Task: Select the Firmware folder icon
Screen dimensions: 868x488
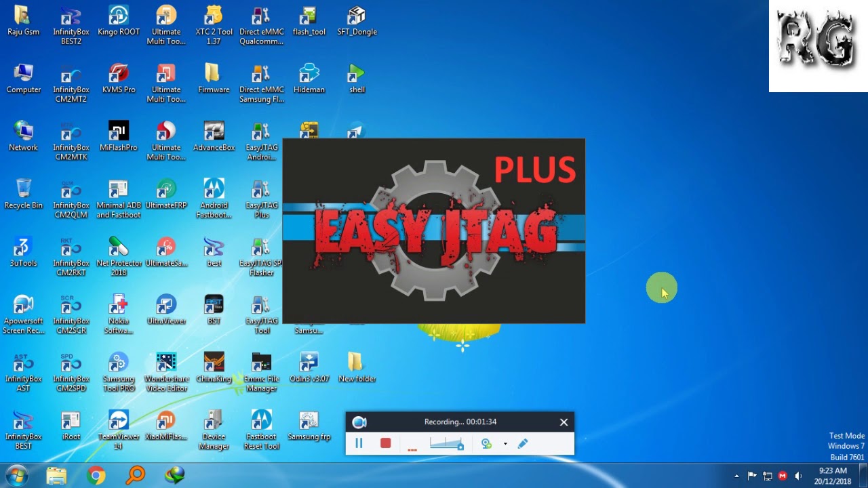Action: point(214,79)
